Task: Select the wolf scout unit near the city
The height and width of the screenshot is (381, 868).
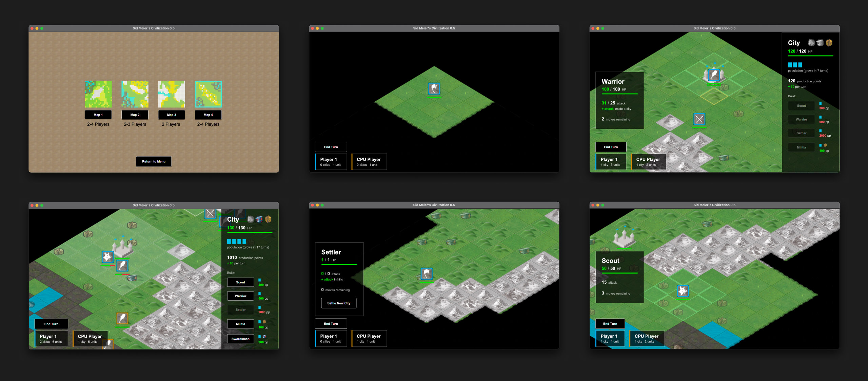Action: (x=107, y=257)
